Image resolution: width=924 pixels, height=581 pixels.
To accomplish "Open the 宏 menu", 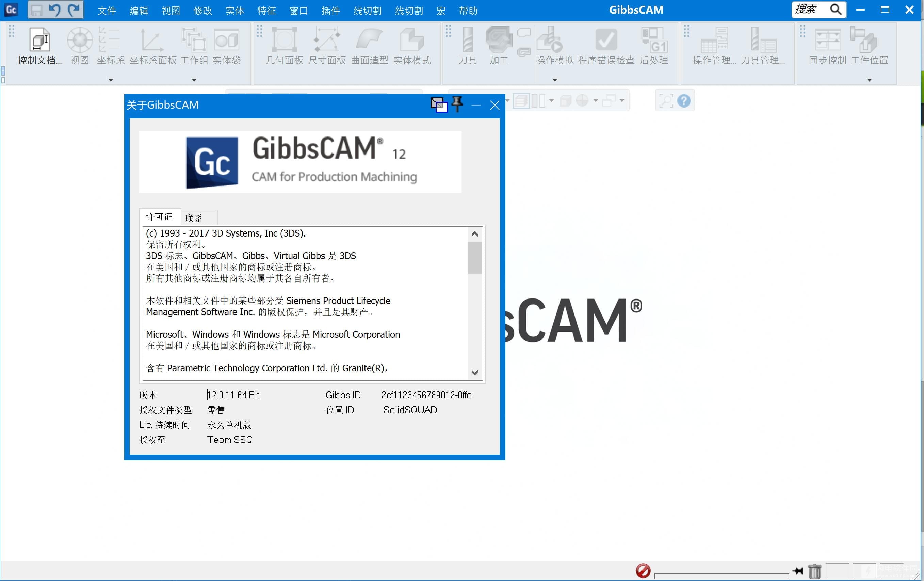I will 441,11.
